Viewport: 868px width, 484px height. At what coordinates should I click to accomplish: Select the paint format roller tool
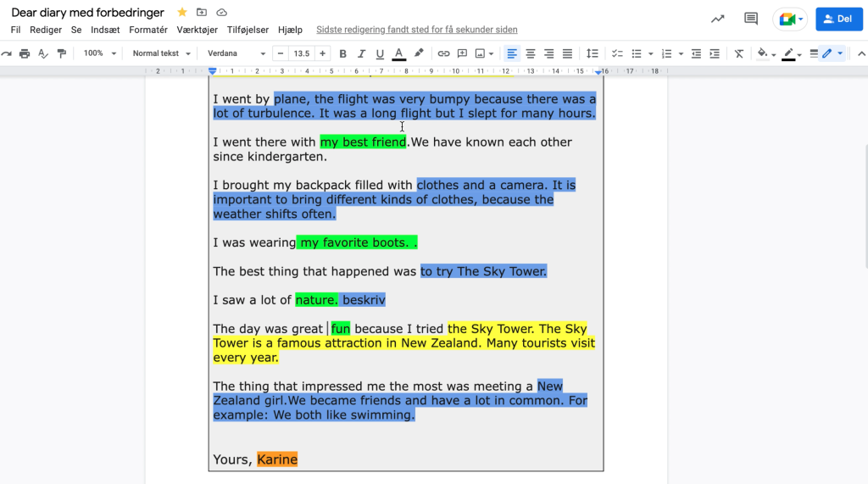61,53
